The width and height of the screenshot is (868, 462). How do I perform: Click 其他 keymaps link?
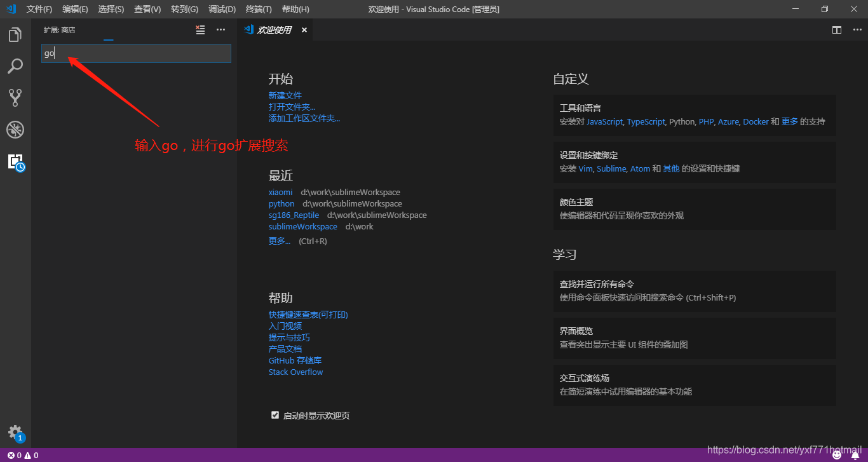[671, 168]
